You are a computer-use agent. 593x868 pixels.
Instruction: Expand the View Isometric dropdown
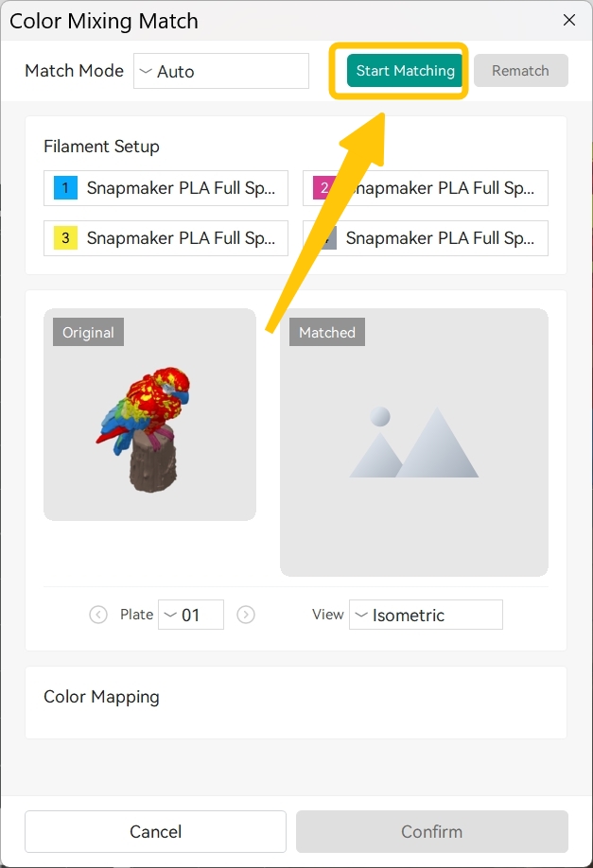tap(426, 615)
